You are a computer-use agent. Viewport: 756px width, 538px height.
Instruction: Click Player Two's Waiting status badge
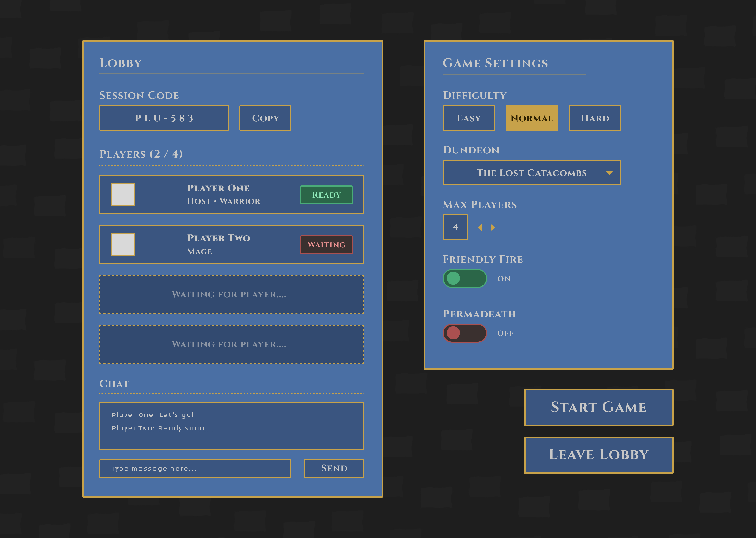[x=326, y=245]
